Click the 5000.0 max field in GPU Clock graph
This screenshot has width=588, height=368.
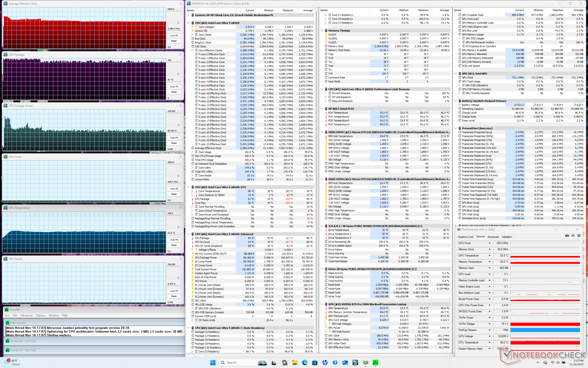tap(174, 162)
